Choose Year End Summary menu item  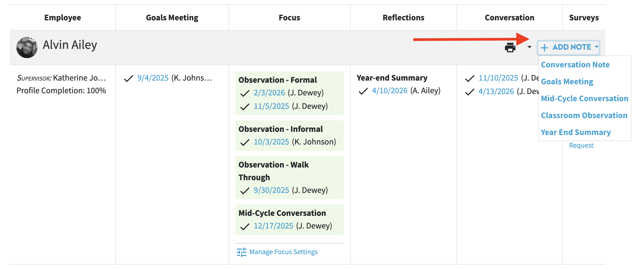point(576,132)
